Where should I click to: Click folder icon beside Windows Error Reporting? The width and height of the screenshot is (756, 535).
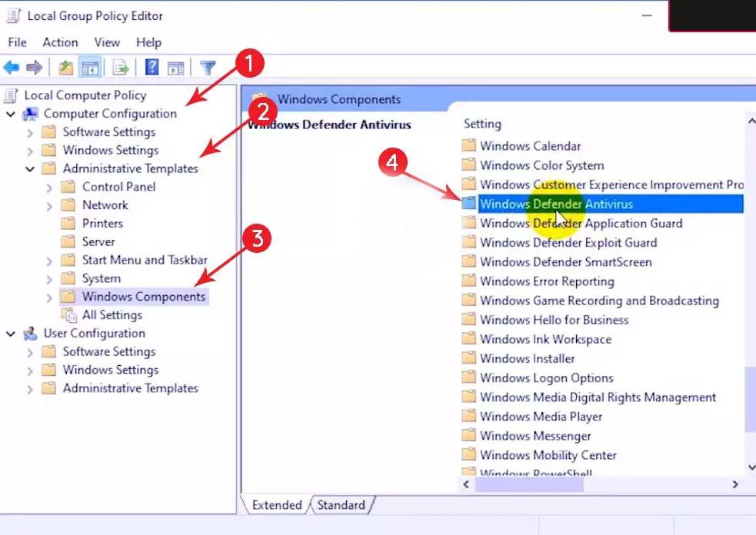click(x=468, y=281)
